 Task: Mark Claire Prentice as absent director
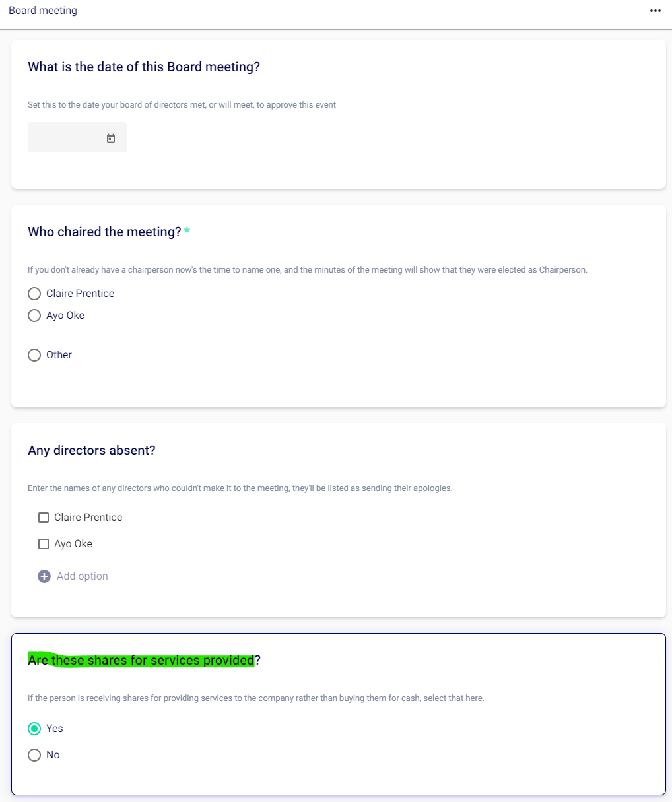pyautogui.click(x=44, y=518)
